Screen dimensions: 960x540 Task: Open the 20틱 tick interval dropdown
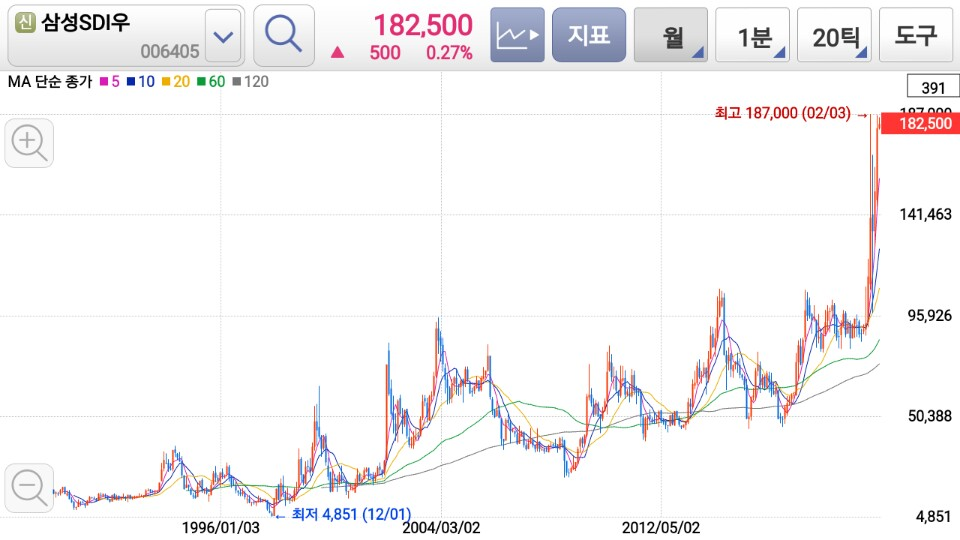834,36
